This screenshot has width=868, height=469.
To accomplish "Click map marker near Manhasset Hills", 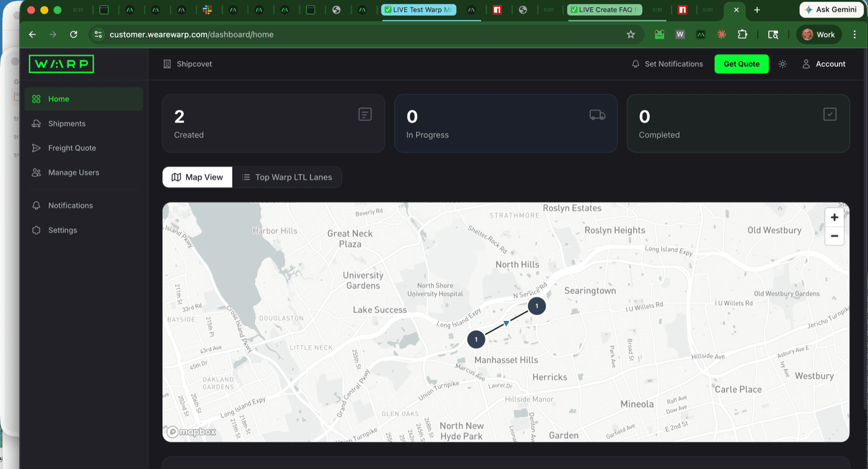I will click(x=476, y=339).
